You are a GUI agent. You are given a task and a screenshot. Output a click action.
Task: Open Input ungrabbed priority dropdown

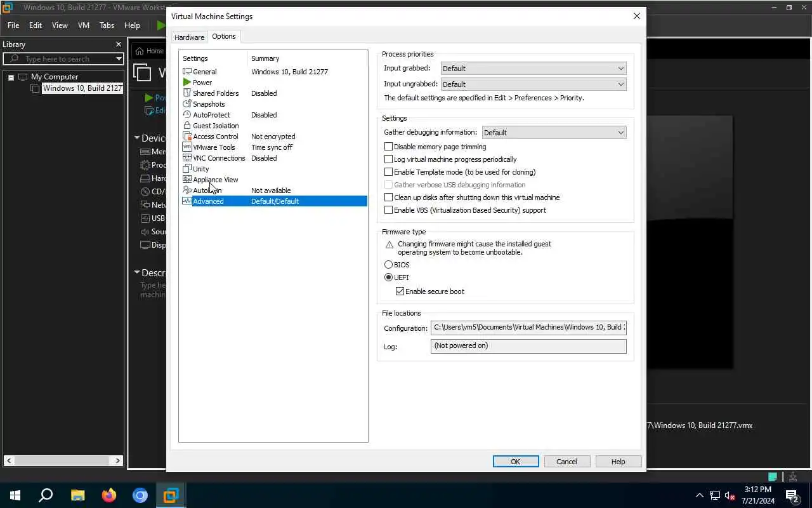(534, 84)
